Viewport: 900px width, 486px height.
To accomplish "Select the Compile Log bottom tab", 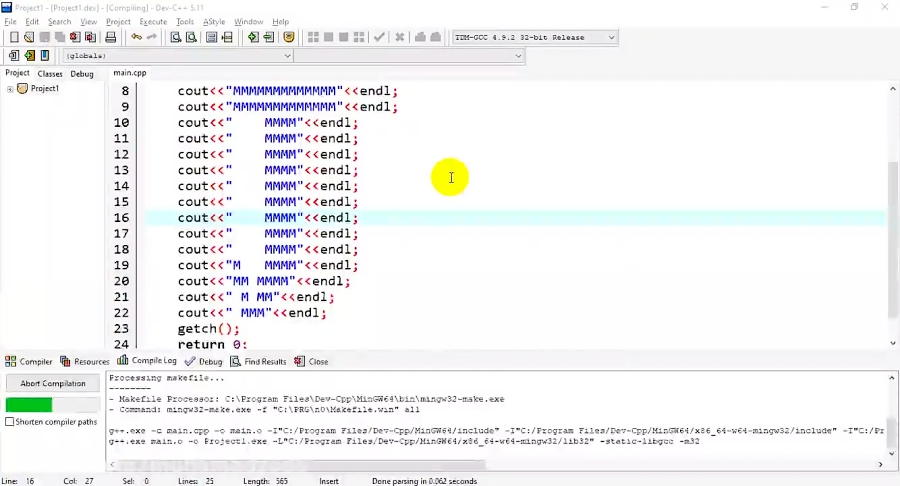I will [147, 360].
